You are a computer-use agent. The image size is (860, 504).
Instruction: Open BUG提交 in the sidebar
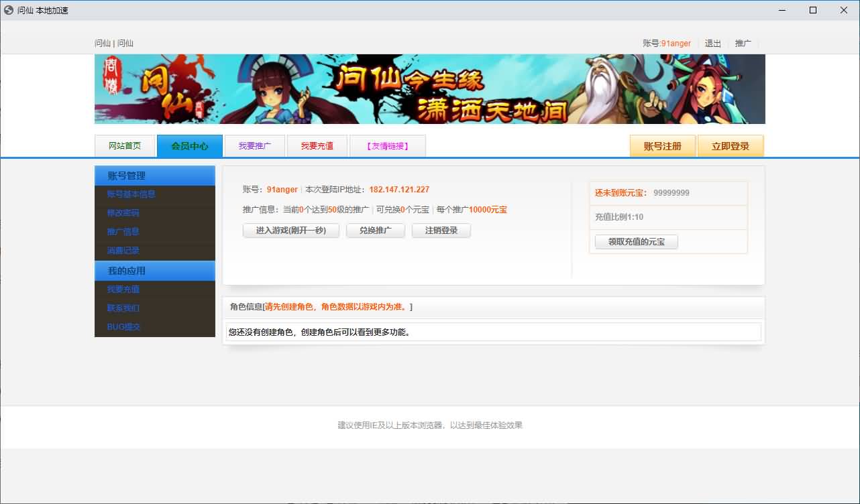tap(123, 327)
